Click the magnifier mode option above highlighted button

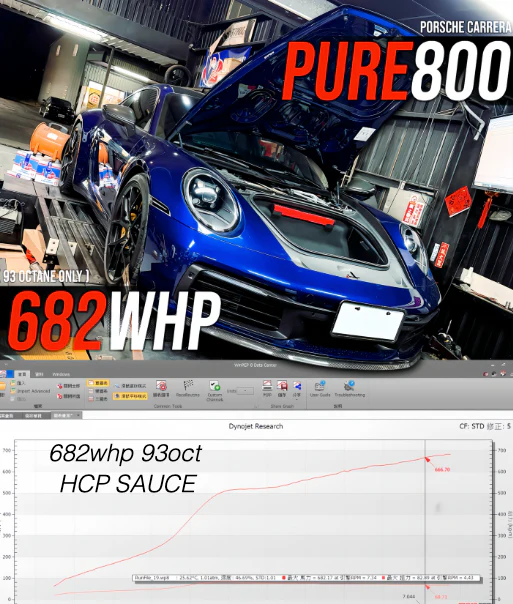click(x=130, y=386)
